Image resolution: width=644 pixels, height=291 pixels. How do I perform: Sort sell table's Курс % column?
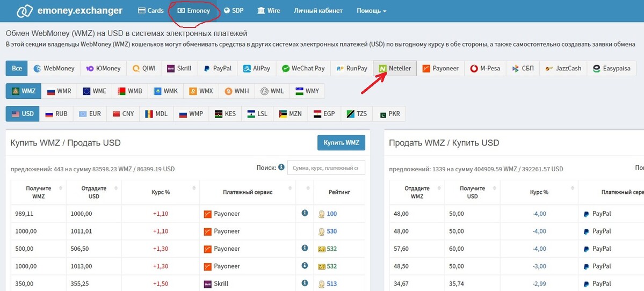[x=539, y=192]
